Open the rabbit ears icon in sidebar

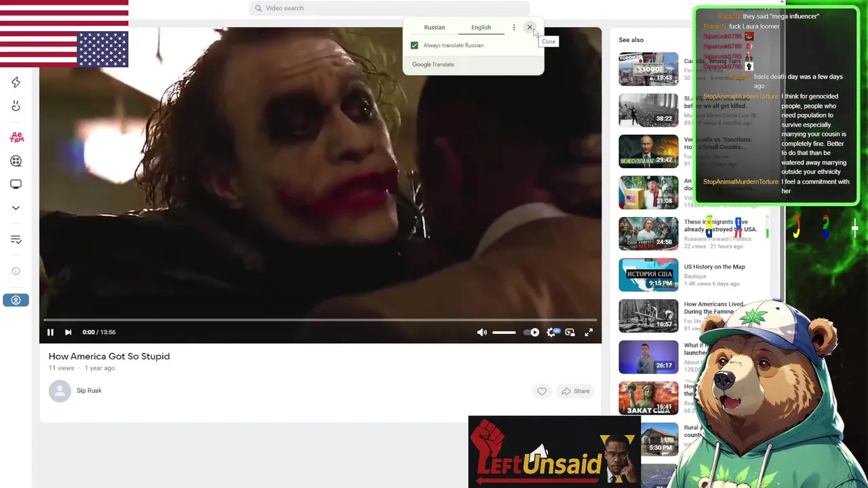click(16, 106)
